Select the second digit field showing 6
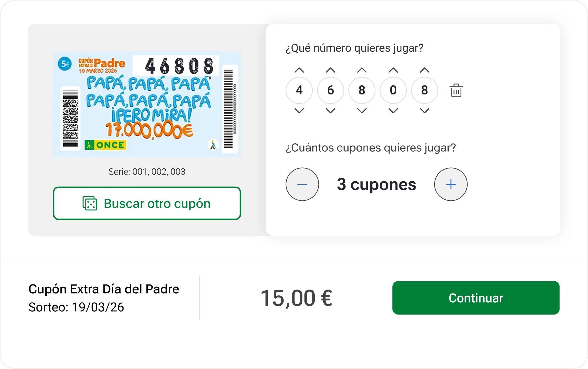Screen dimensions: 588x369 click(330, 90)
